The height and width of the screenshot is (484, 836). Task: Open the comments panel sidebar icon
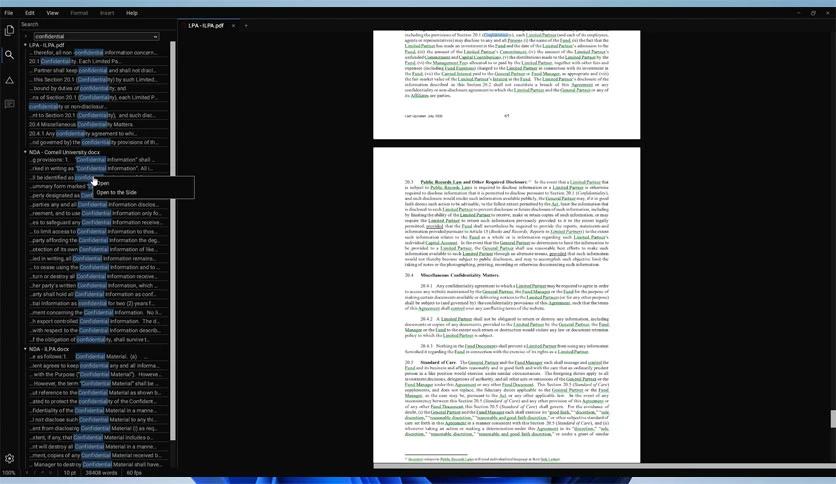coord(9,104)
